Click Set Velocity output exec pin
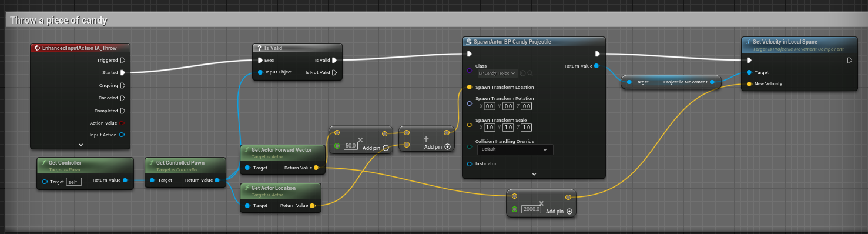Screen dimensions: 868x234 point(850,60)
